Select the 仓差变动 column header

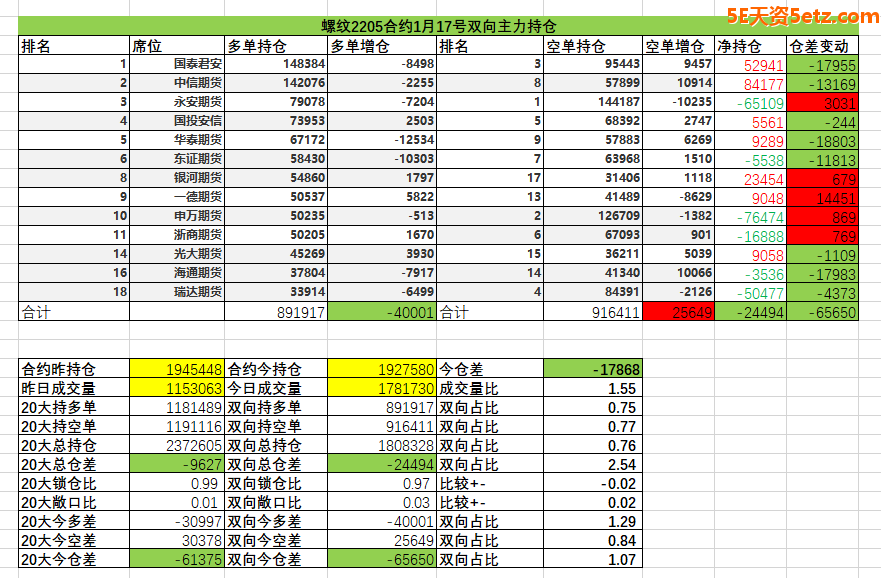point(822,46)
